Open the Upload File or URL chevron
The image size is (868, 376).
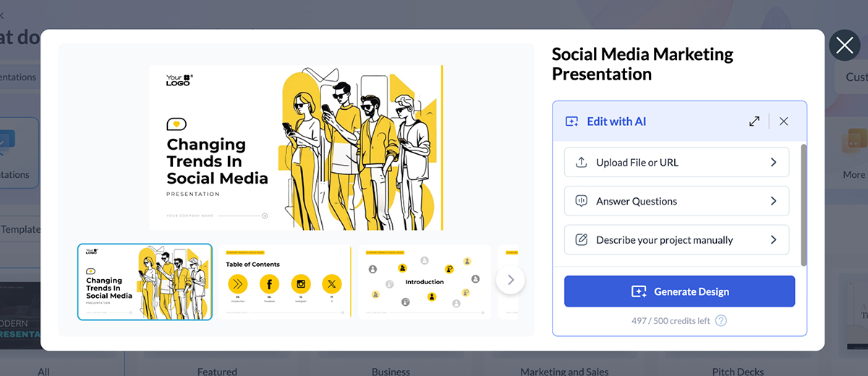pyautogui.click(x=773, y=163)
